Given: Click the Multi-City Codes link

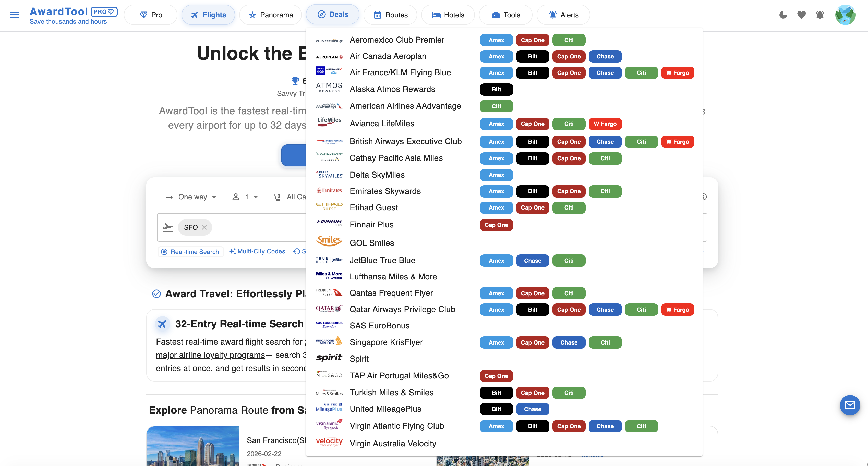Looking at the screenshot, I should tap(257, 251).
